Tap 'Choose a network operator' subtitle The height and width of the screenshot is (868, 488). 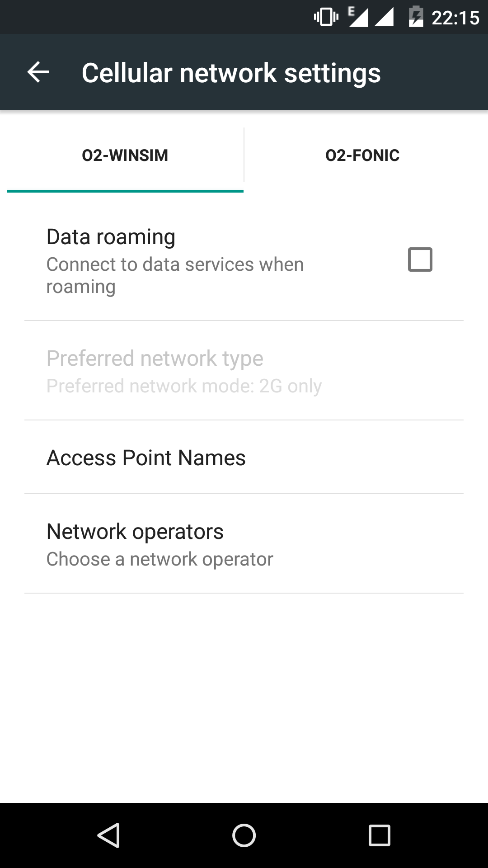[x=160, y=559]
